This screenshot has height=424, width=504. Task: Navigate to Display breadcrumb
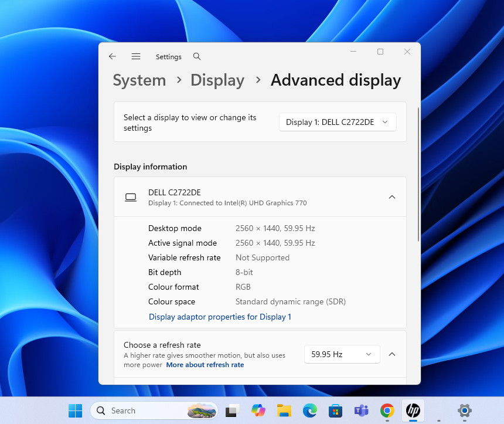(217, 80)
